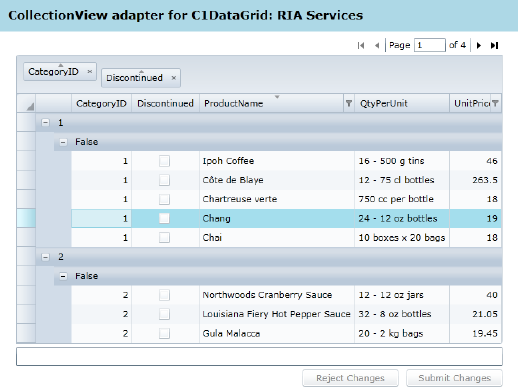Toggle Discontinued for Northwoods Cranberry Sauce
This screenshot has height=388, width=518.
164,295
